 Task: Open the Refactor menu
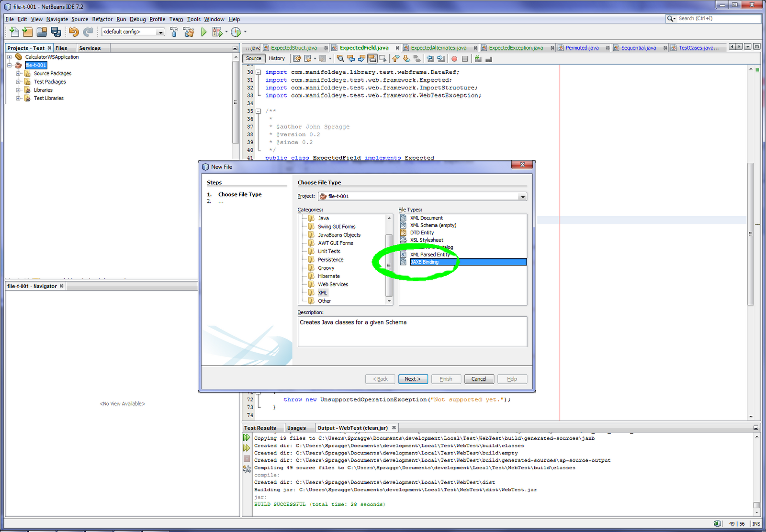click(x=102, y=19)
